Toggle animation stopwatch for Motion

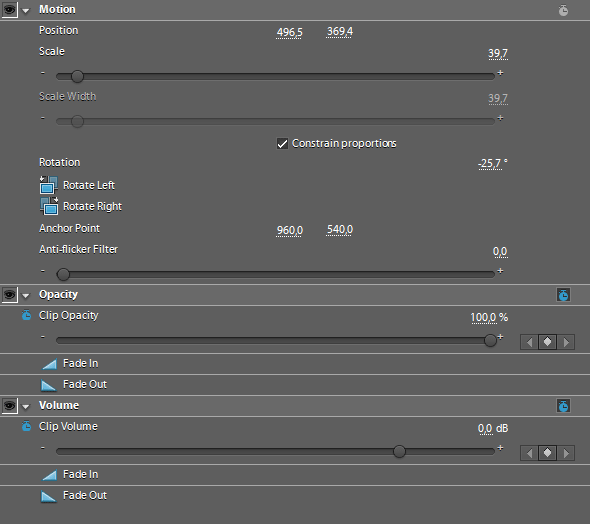pos(563,10)
